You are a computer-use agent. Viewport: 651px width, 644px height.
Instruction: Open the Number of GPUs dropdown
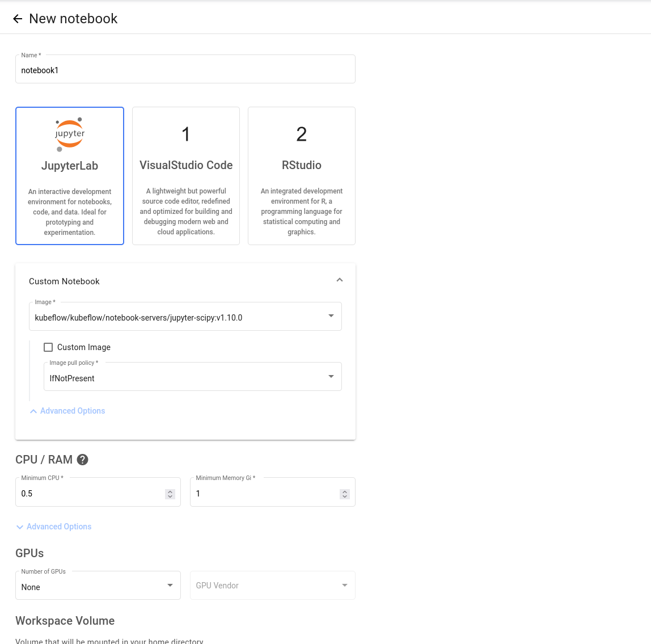[x=98, y=586]
